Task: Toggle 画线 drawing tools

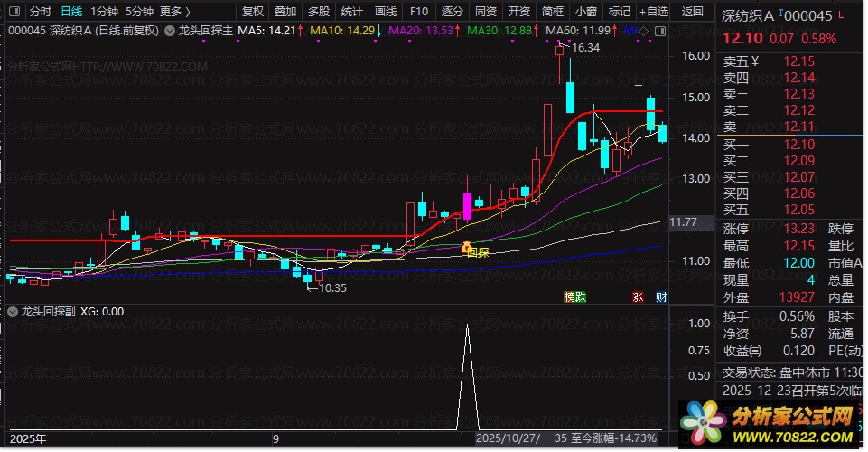Action: pos(386,12)
